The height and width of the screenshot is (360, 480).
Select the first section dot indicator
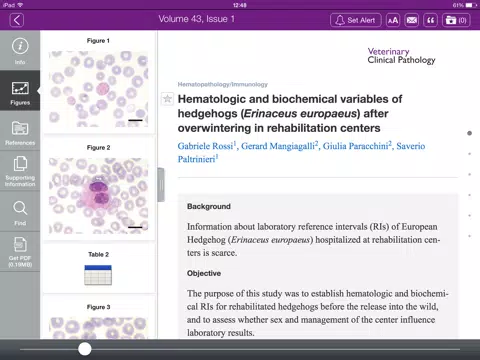[x=470, y=133]
